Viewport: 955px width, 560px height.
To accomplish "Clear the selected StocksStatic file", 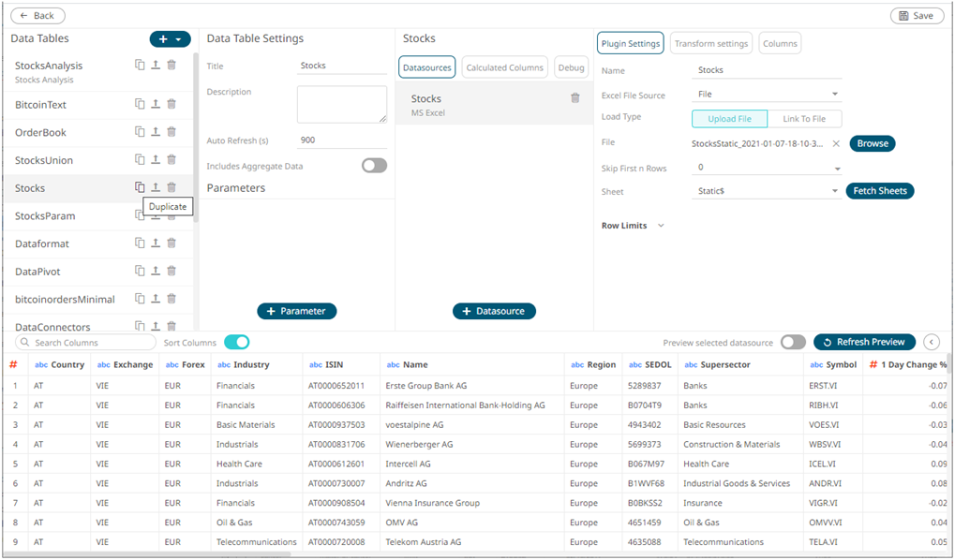I will (836, 144).
